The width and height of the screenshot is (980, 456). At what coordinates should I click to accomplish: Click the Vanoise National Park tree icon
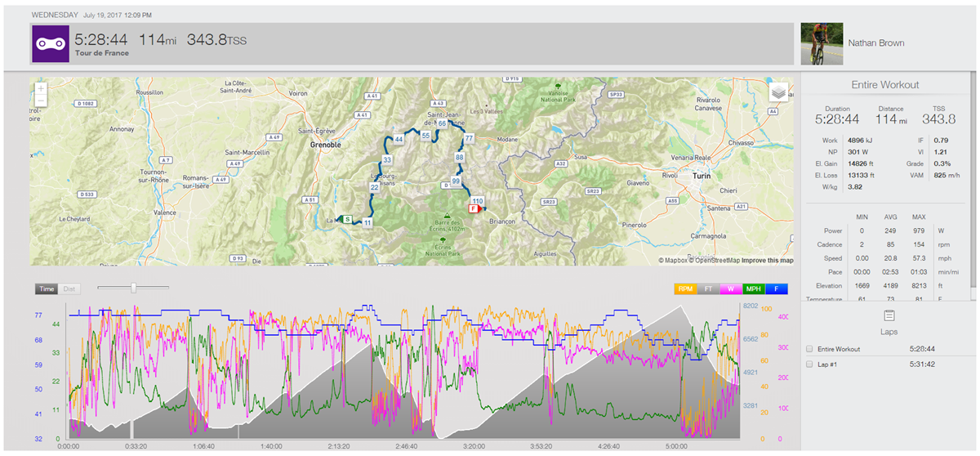[557, 85]
